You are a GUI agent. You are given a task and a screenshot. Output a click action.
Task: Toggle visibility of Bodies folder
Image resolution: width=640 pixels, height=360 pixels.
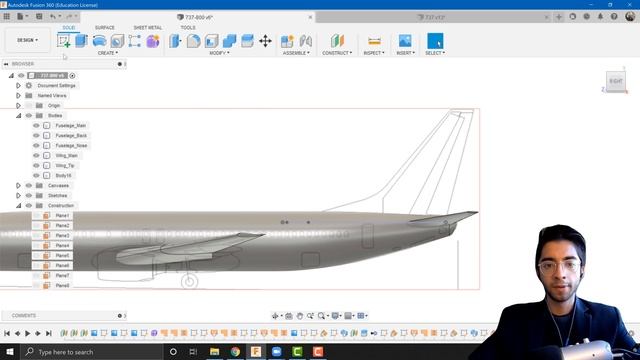click(29, 116)
